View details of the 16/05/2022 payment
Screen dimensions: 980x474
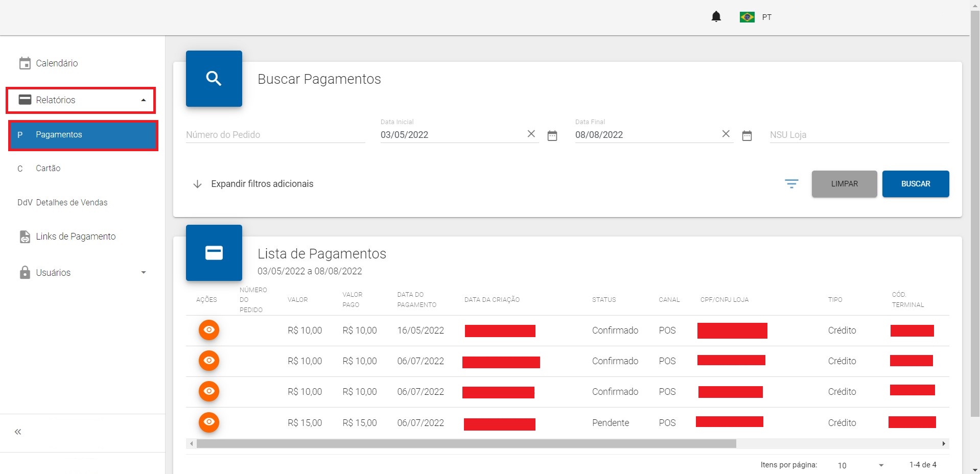[208, 330]
